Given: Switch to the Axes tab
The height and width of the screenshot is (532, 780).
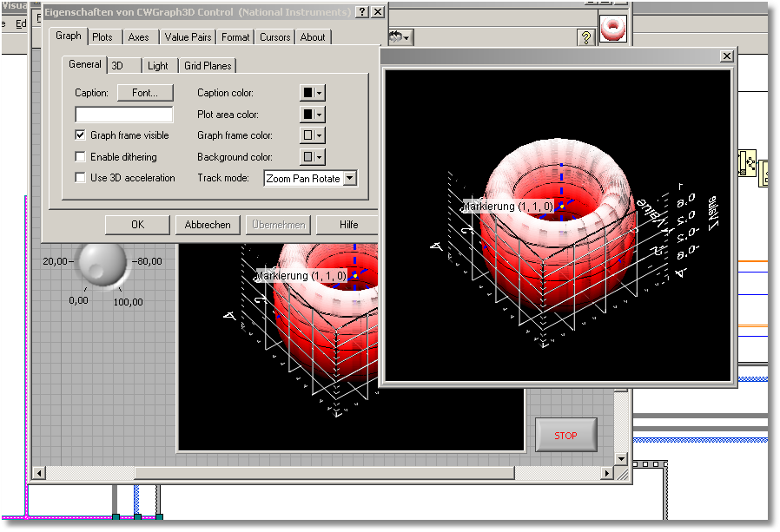Looking at the screenshot, I should tap(138, 36).
